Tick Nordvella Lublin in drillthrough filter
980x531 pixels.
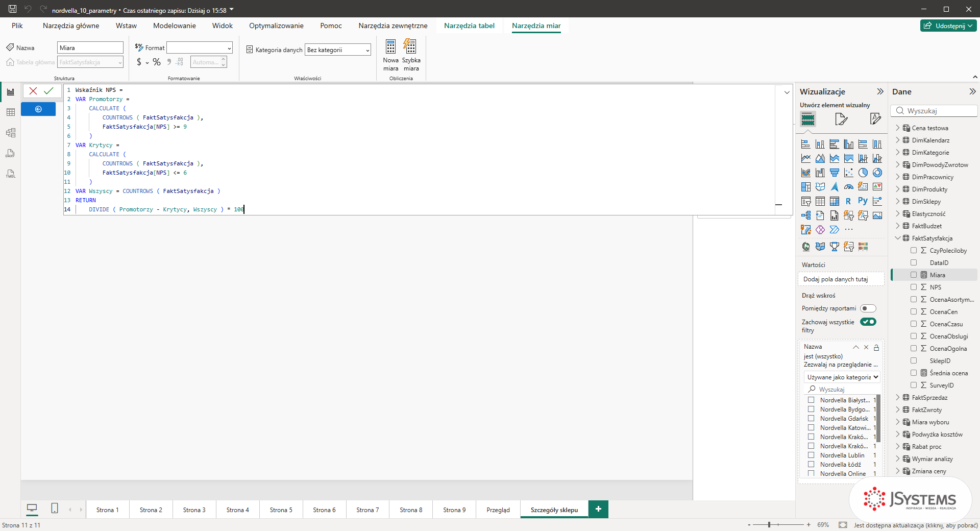coord(811,455)
